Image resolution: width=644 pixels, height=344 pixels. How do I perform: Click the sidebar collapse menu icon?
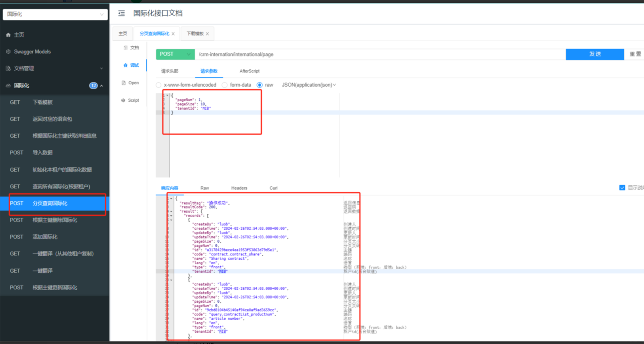pyautogui.click(x=122, y=13)
